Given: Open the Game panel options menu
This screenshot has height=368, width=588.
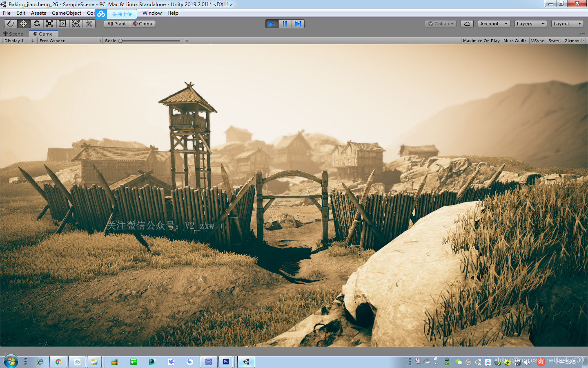Looking at the screenshot, I should coord(582,34).
